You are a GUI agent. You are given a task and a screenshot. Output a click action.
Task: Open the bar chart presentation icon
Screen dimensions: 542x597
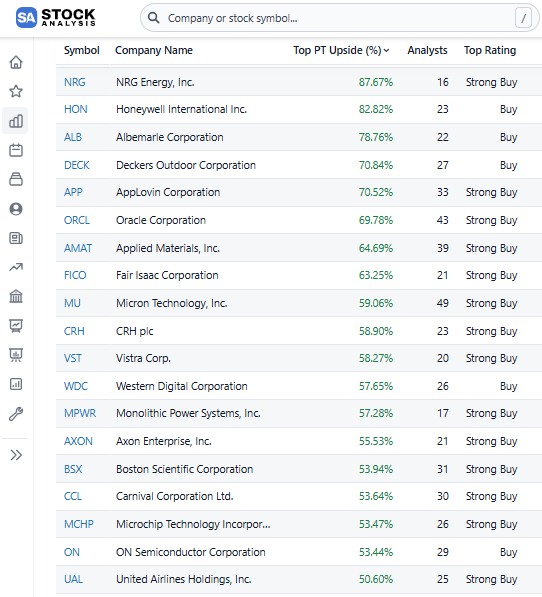click(x=16, y=355)
